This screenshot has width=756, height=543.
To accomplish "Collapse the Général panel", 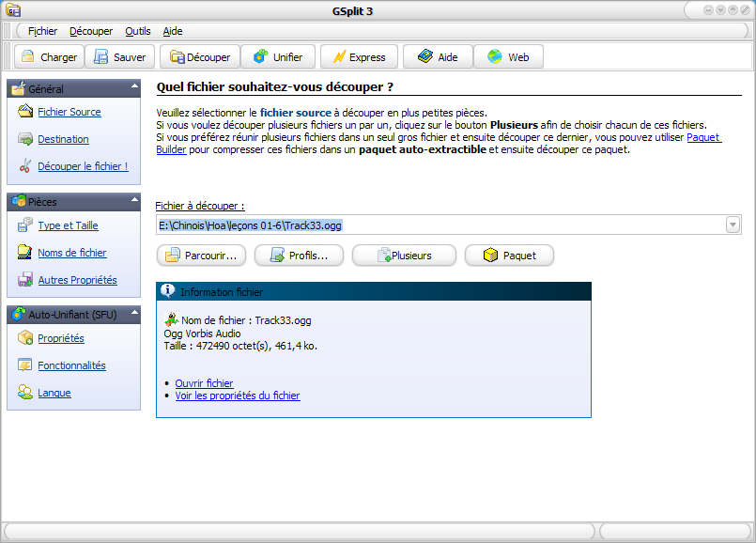I will (x=135, y=86).
